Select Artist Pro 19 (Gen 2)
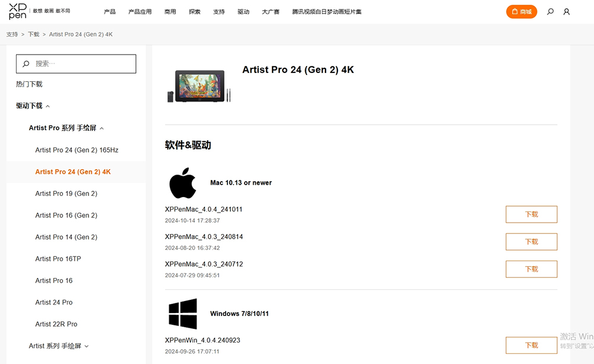The image size is (594, 364). 67,194
